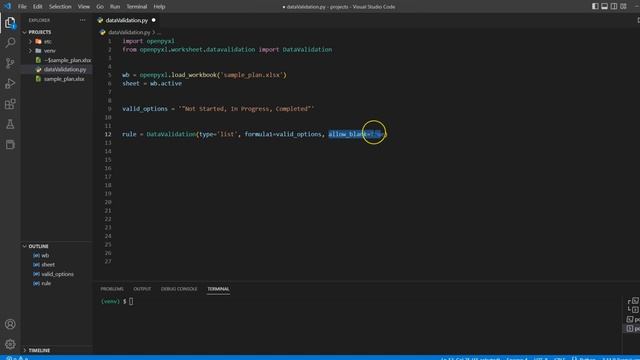This screenshot has width=640, height=360.
Task: Open the Run and Debug view
Action: tap(10, 83)
